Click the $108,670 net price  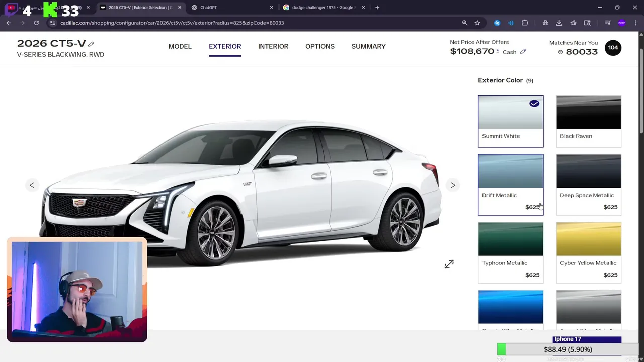pyautogui.click(x=472, y=51)
